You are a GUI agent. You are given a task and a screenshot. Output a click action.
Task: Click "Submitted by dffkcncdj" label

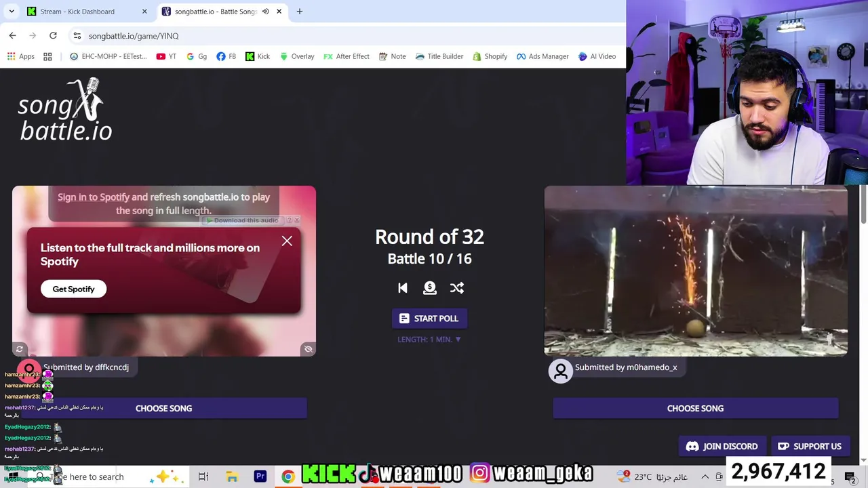click(x=86, y=367)
